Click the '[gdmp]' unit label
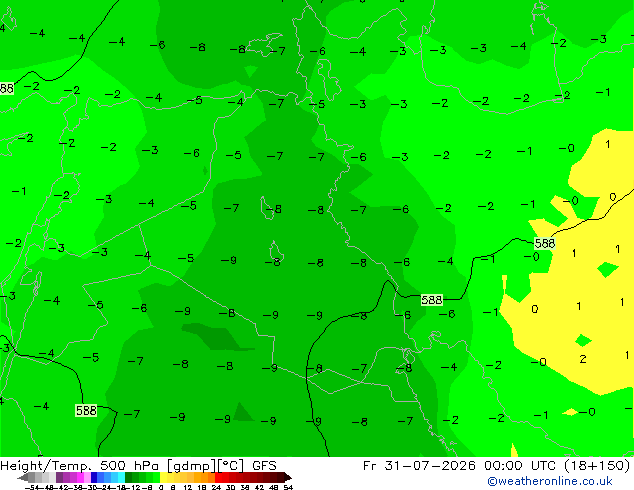 click(190, 466)
